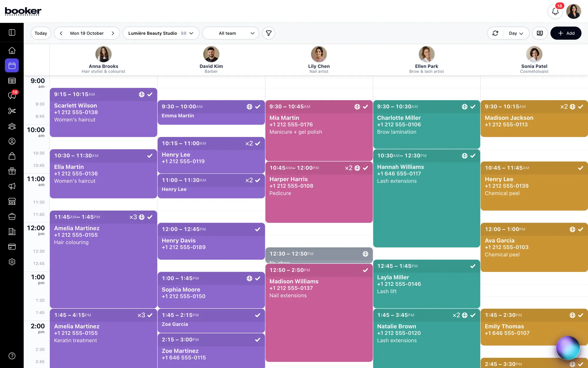Click the booker logo

(x=23, y=11)
